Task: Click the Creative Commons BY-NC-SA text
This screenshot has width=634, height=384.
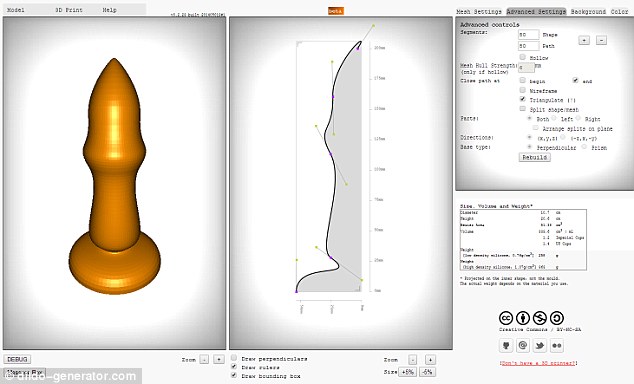Action: (540, 330)
